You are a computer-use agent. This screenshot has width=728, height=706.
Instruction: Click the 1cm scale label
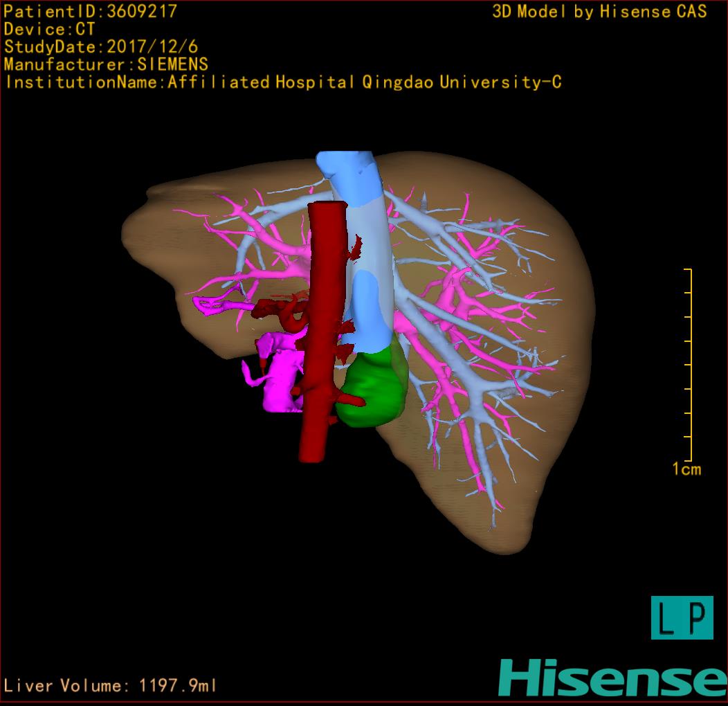pos(686,469)
